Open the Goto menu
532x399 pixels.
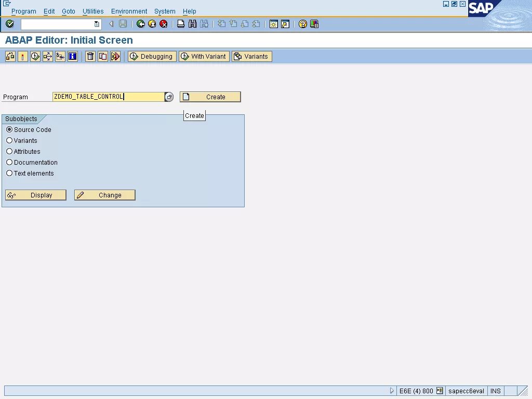point(69,11)
